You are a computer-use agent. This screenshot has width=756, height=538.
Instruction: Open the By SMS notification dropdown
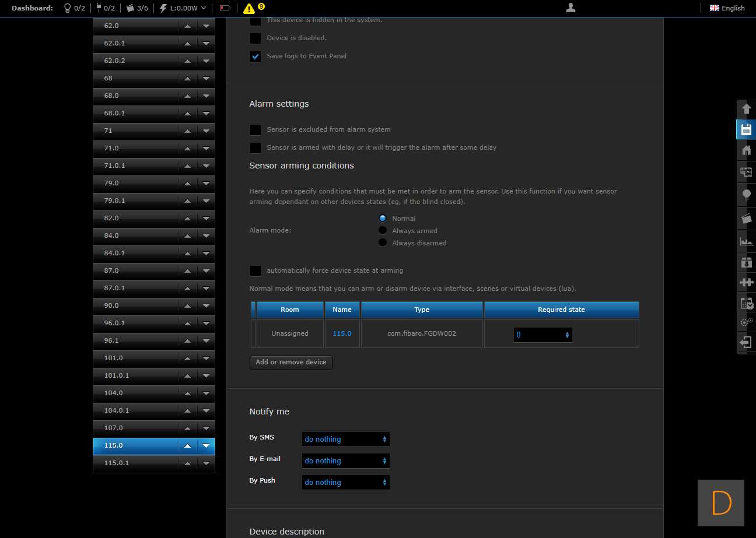pos(345,439)
